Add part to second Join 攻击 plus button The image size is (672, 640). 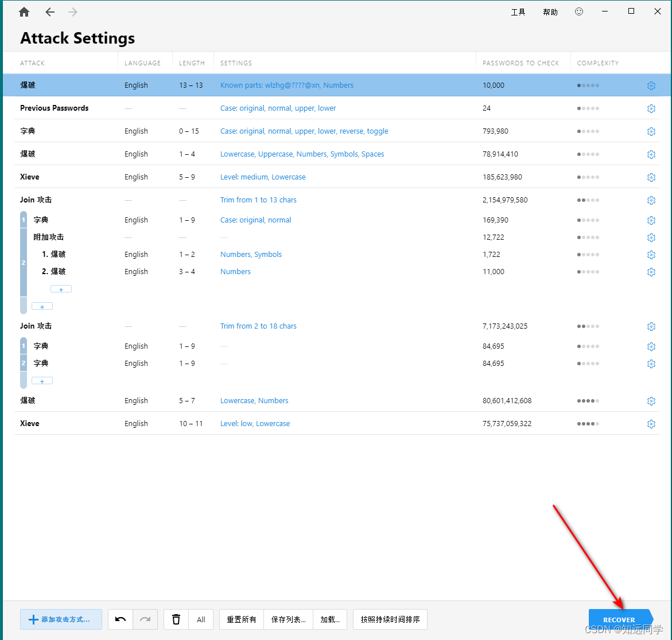[42, 381]
